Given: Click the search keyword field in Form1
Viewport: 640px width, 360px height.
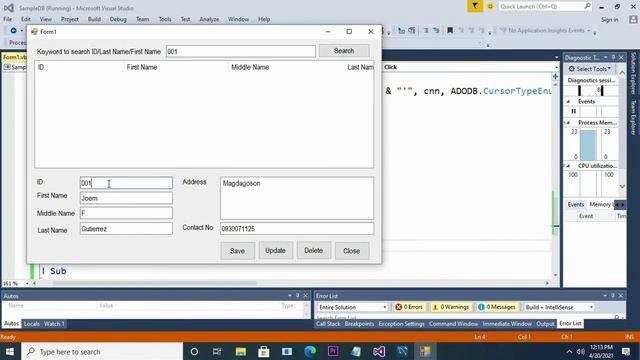Looking at the screenshot, I should 241,51.
